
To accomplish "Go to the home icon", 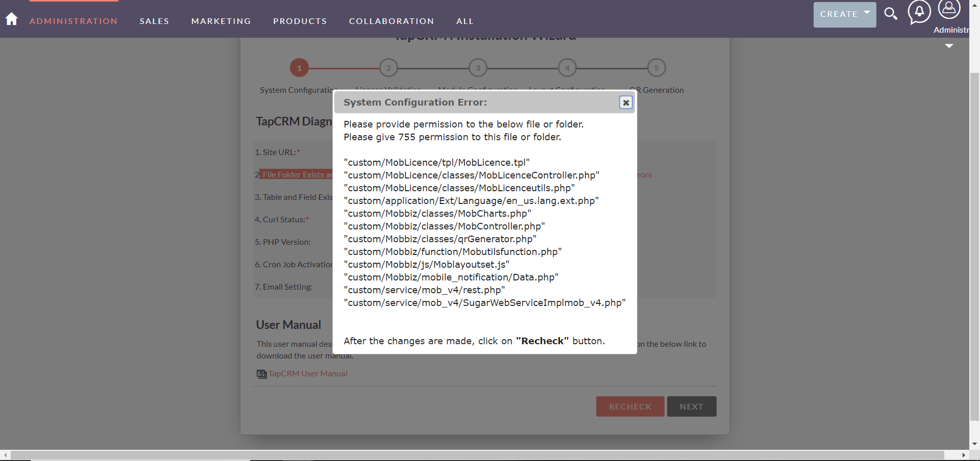I will [x=11, y=19].
